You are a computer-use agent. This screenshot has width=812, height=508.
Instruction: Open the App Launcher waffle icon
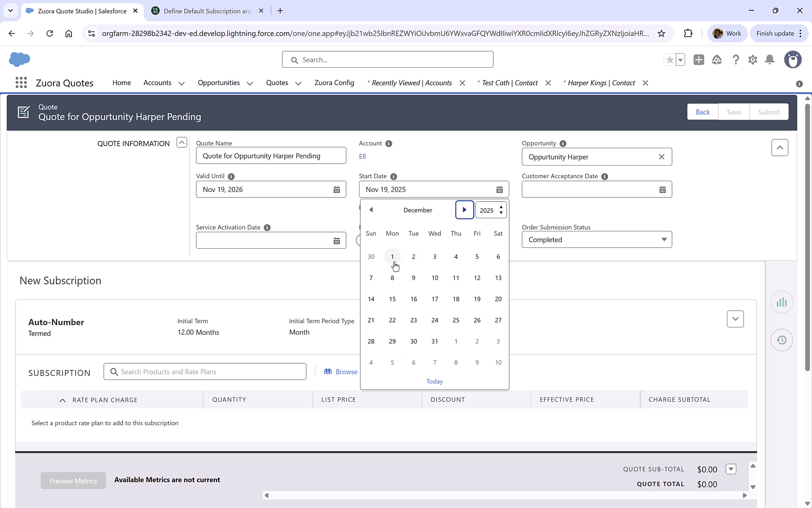(x=21, y=82)
